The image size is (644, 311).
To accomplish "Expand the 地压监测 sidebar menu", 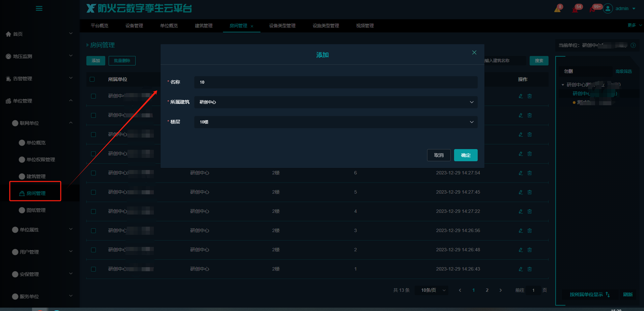I will click(x=71, y=56).
